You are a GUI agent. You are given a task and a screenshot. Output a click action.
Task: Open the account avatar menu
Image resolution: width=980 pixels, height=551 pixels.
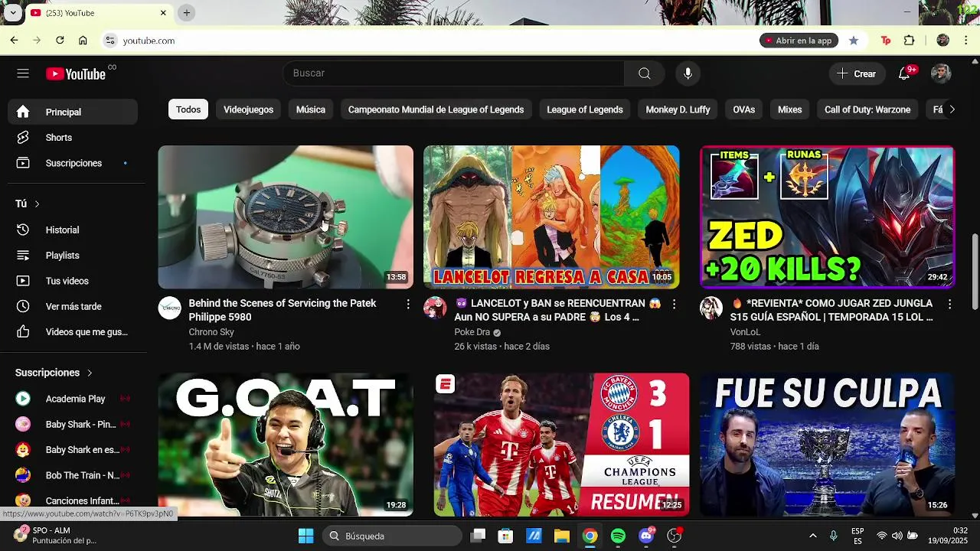coord(941,73)
